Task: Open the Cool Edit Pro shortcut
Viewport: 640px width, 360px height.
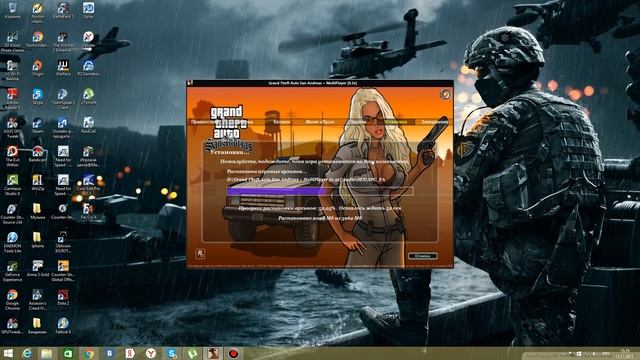Action: [88, 182]
